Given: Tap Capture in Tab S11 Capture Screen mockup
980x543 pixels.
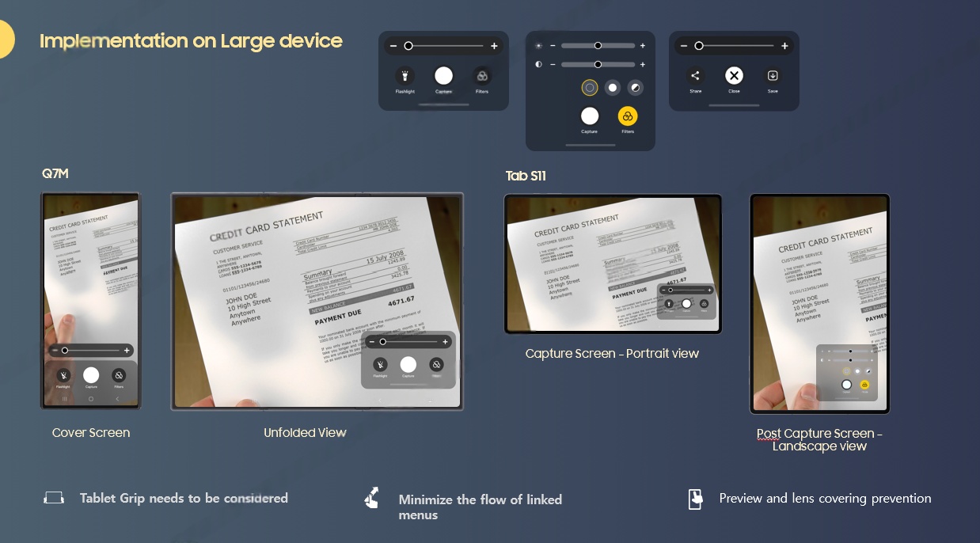Looking at the screenshot, I should point(686,303).
